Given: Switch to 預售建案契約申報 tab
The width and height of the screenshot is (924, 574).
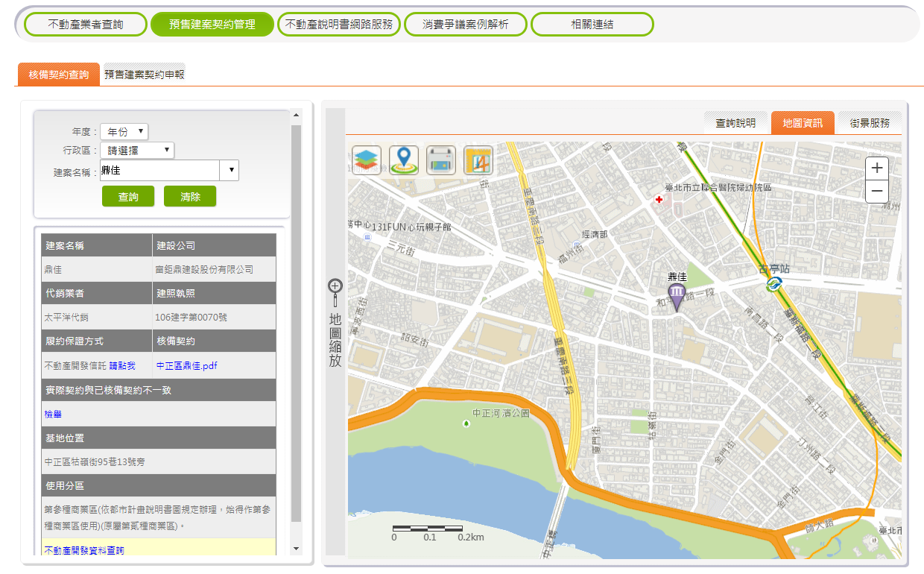Looking at the screenshot, I should (x=145, y=75).
